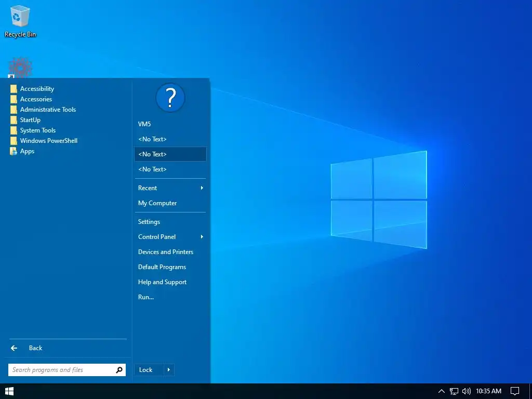
Task: Click the Lock button
Action: point(149,370)
